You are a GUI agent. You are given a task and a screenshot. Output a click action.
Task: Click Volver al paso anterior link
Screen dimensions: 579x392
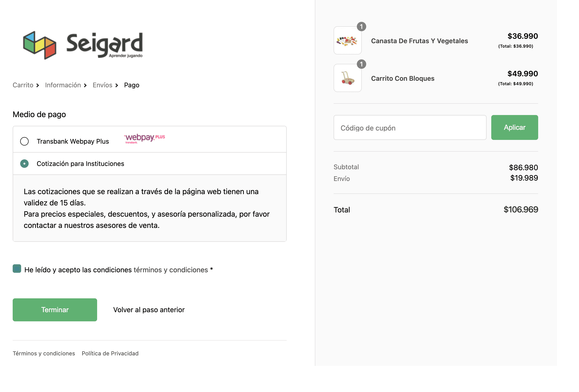click(149, 310)
